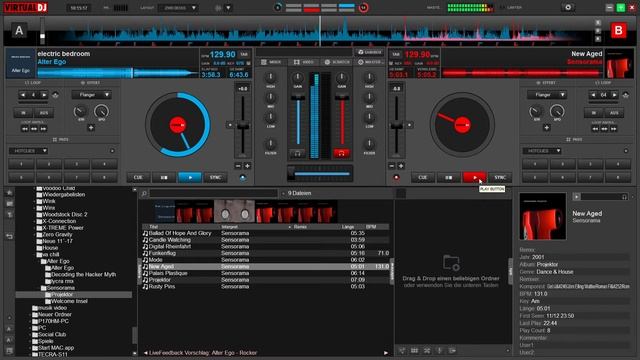Hit the CUE button on deck B
This screenshot has width=640, height=360.
(x=422, y=178)
